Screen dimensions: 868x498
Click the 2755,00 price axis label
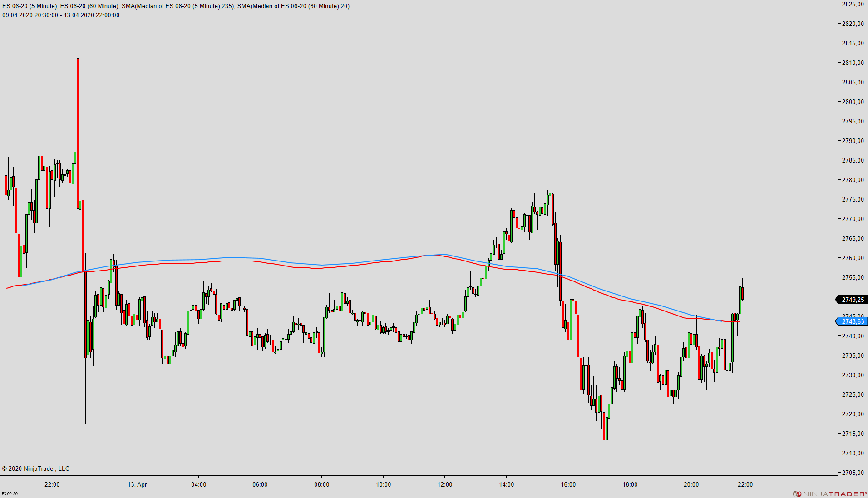click(853, 277)
